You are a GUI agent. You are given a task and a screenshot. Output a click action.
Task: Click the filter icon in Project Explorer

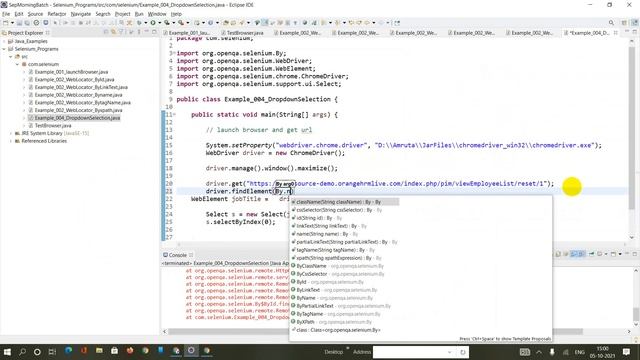click(121, 32)
